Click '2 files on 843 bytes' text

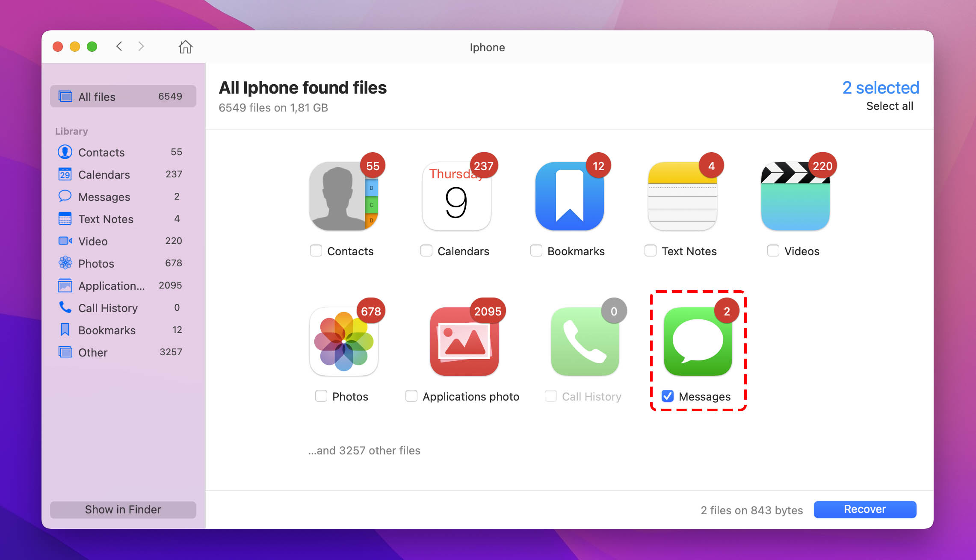pyautogui.click(x=752, y=510)
